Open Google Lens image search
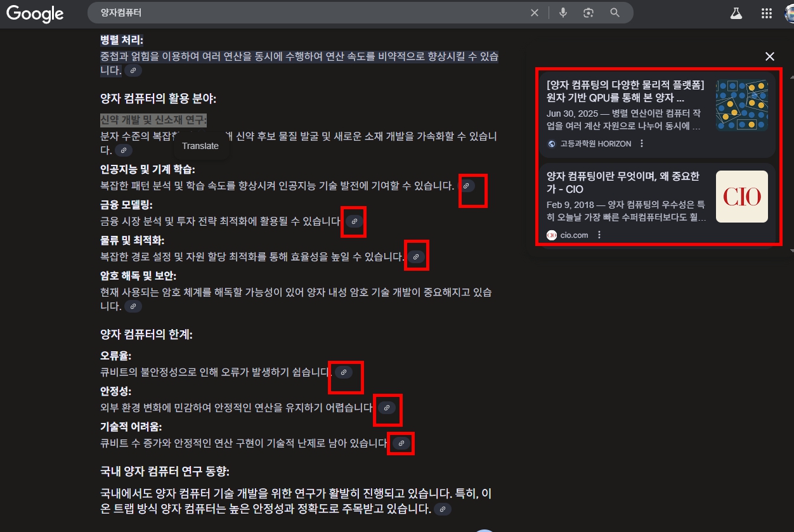The width and height of the screenshot is (794, 532). [589, 13]
